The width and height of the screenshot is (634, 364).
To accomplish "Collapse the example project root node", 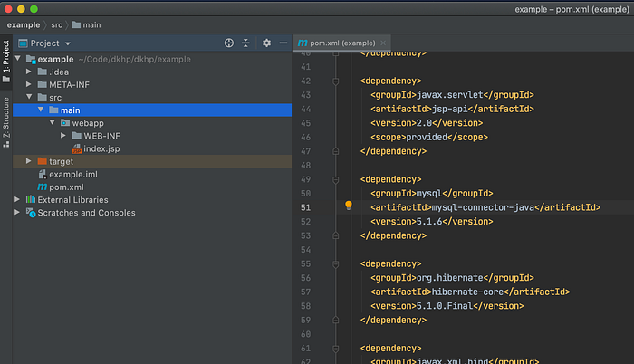I will [x=18, y=59].
